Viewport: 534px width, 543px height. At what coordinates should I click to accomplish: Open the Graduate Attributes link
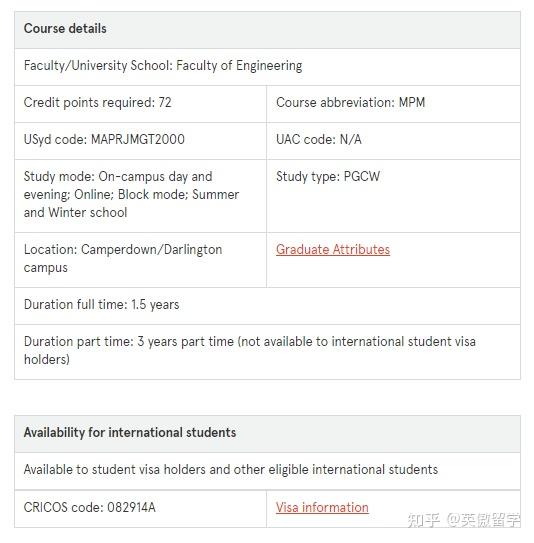[x=333, y=249]
